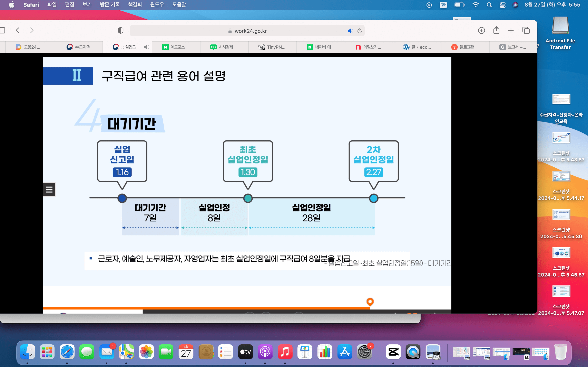Click the work24.go.kr address field
The height and width of the screenshot is (367, 588).
(250, 31)
